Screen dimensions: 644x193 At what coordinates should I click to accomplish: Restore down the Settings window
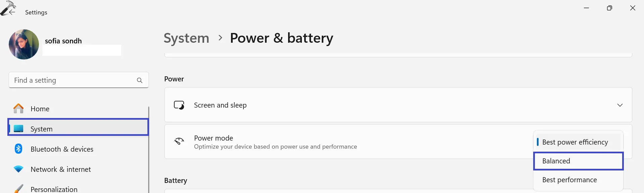[x=609, y=8]
